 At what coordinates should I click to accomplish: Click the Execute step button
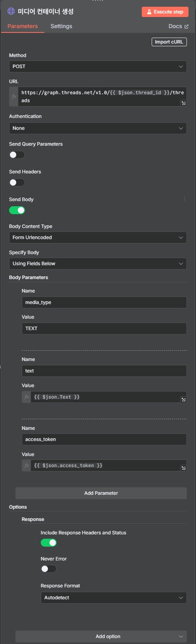pyautogui.click(x=165, y=12)
